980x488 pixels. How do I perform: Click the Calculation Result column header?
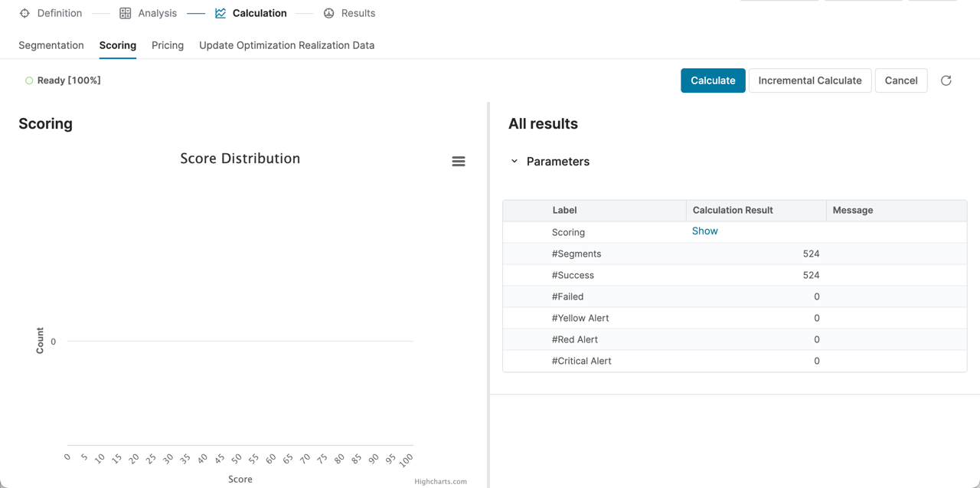(733, 210)
